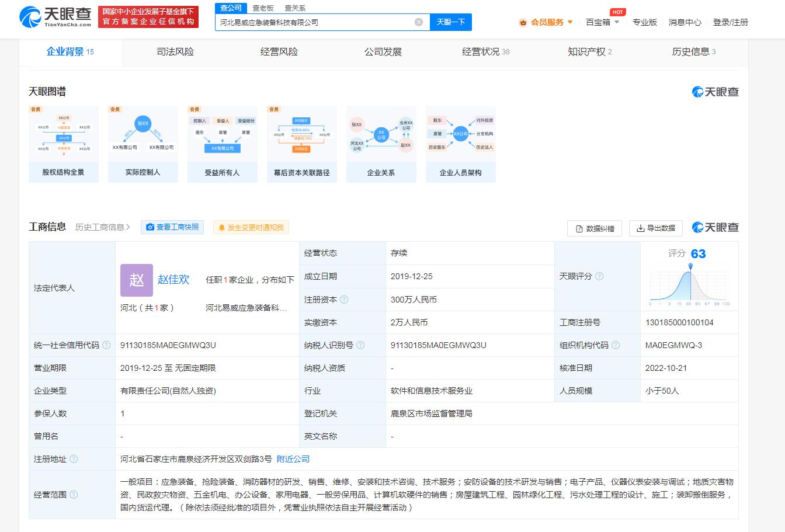Open the 赵佳欢 legal representative link

click(173, 280)
